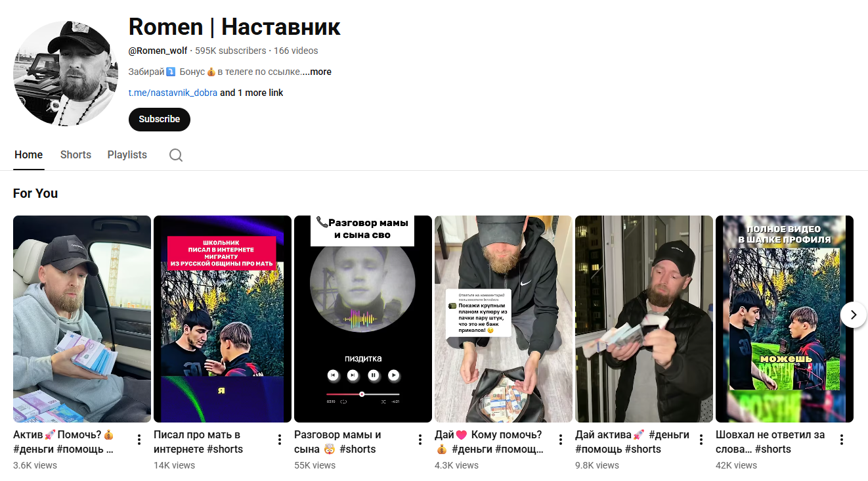Open three-dot menu for 'Писал про мать' video
The width and height of the screenshot is (868, 481).
point(280,440)
